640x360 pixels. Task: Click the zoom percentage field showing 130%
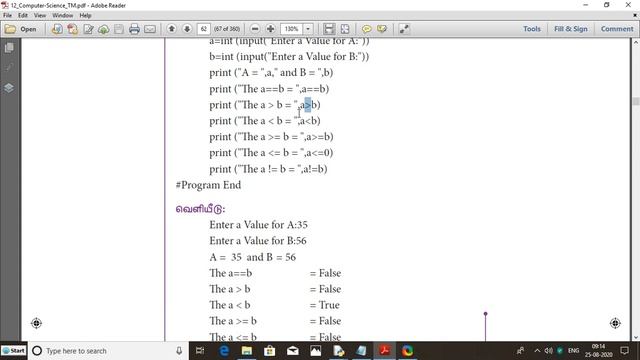pos(291,29)
